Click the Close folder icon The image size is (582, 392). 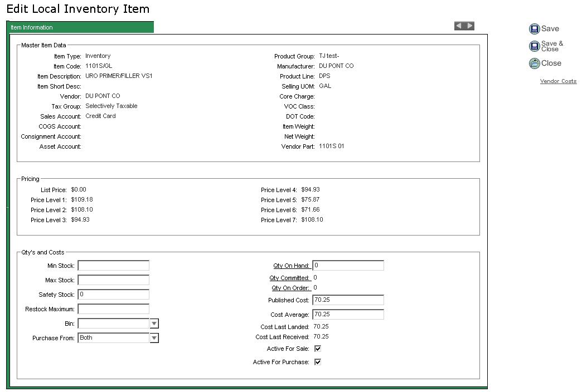(x=535, y=63)
